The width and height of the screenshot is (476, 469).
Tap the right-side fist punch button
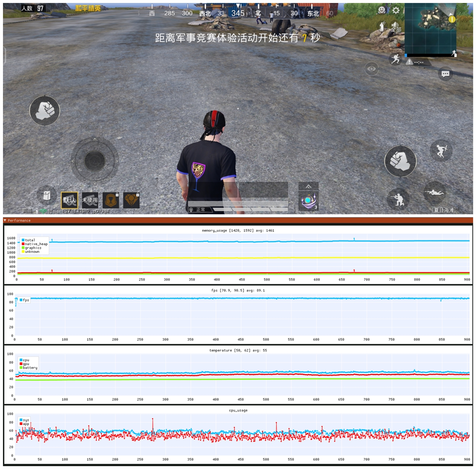pyautogui.click(x=400, y=161)
